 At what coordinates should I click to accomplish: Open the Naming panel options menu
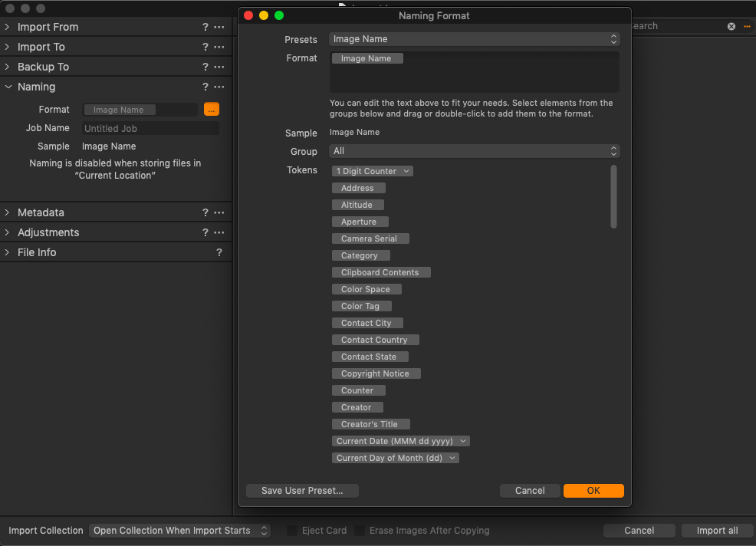click(x=219, y=87)
